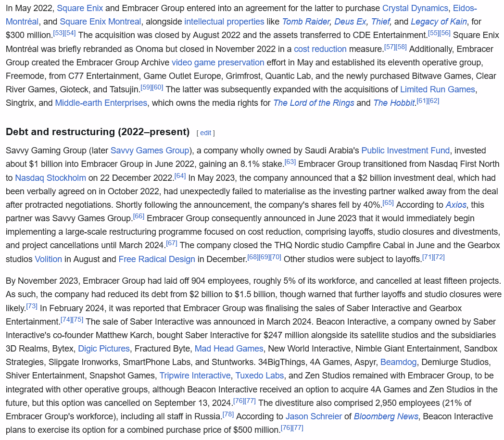Open the Tomb Raider link

pyautogui.click(x=306, y=22)
